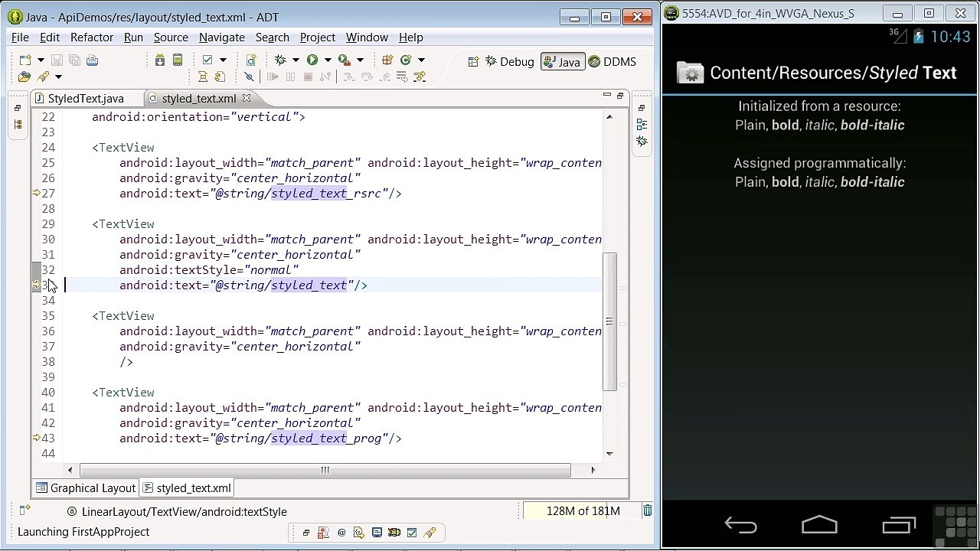Open the Navigate menu

[222, 37]
